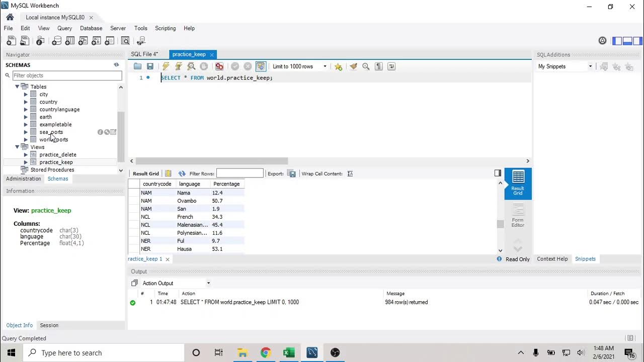The width and height of the screenshot is (644, 362).
Task: Open the Scripting menu
Action: [165, 28]
